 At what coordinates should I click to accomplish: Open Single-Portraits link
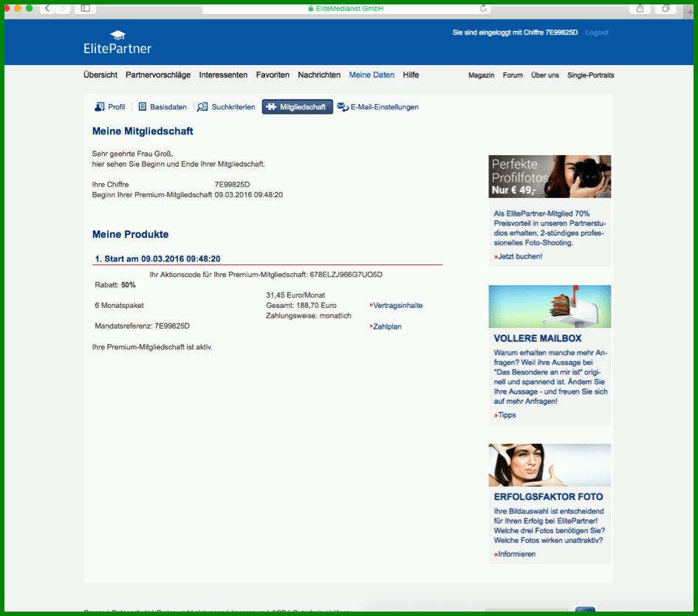pyautogui.click(x=591, y=75)
